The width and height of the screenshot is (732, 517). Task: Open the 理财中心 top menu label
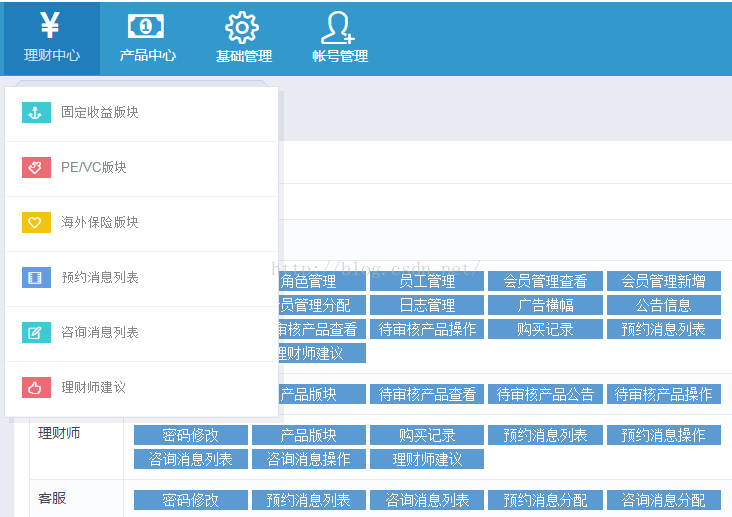(52, 55)
